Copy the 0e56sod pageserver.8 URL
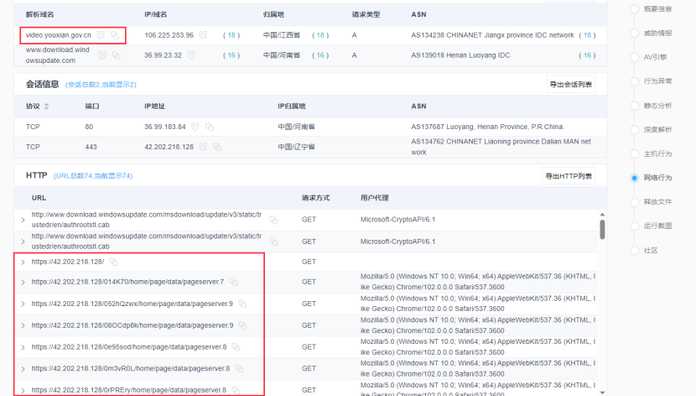Viewport: 696px width, 396px height. pos(236,347)
